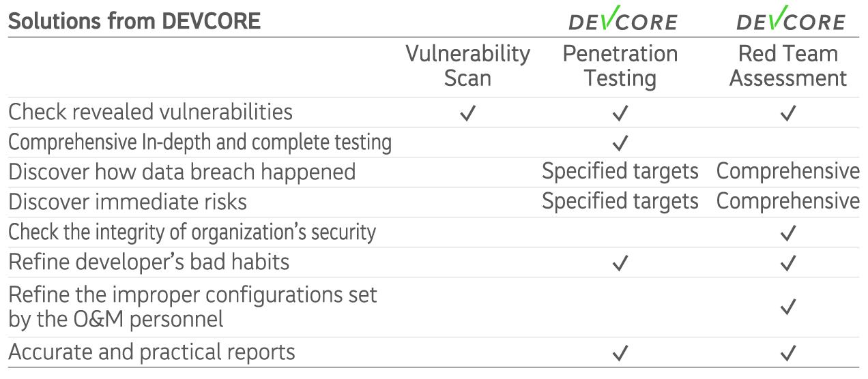This screenshot has height=379, width=868.
Task: Click Penetration Testing checkmark for revealed vulnerabilities
Action: point(620,113)
